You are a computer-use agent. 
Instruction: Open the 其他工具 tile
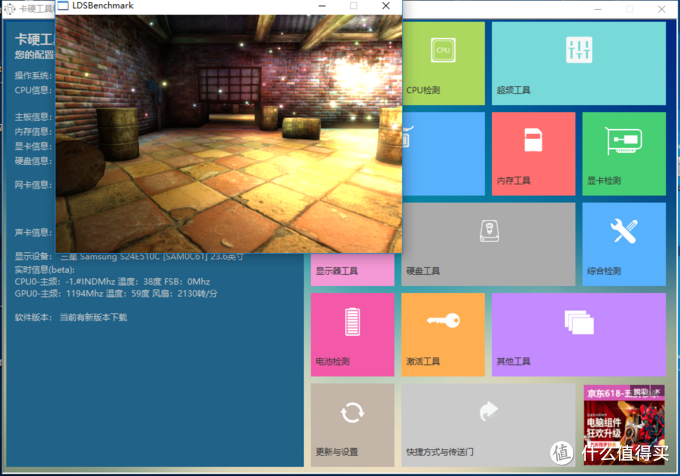[578, 334]
